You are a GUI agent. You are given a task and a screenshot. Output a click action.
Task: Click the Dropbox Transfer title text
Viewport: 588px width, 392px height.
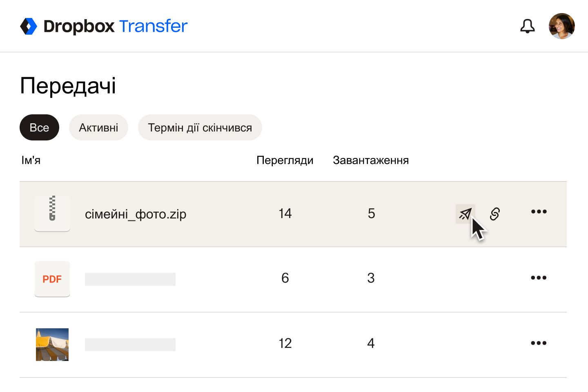[x=115, y=26]
